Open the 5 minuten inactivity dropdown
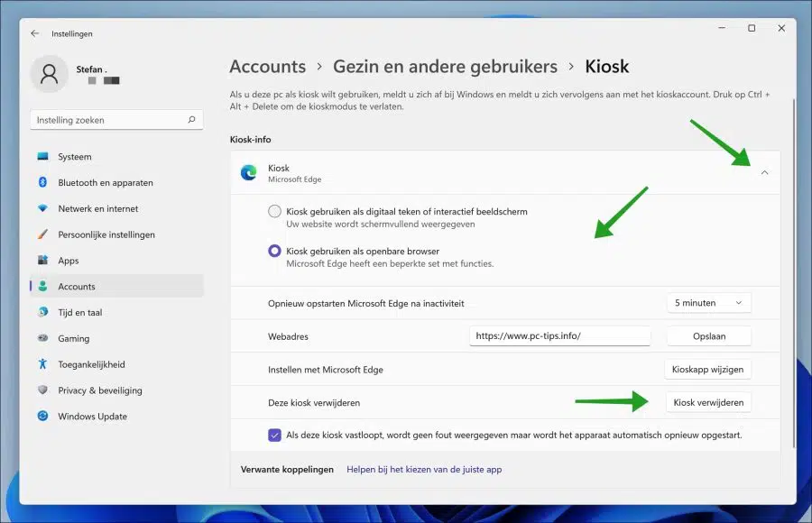 click(708, 303)
